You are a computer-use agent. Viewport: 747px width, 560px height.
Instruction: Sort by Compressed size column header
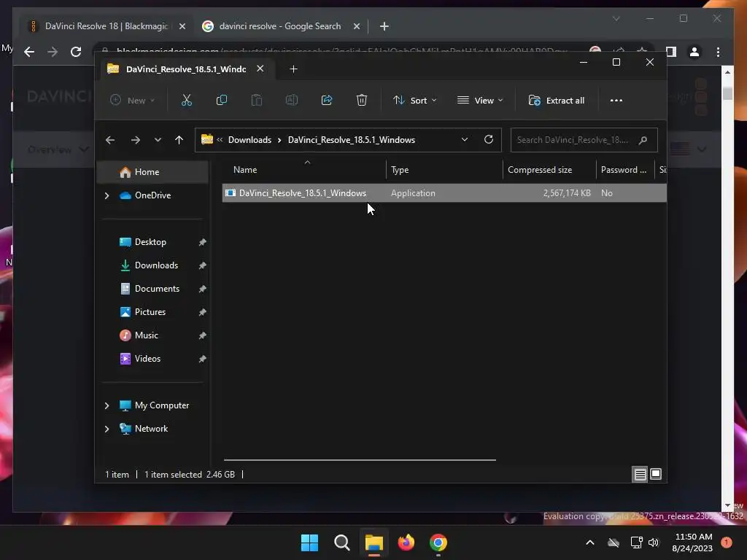pyautogui.click(x=549, y=170)
